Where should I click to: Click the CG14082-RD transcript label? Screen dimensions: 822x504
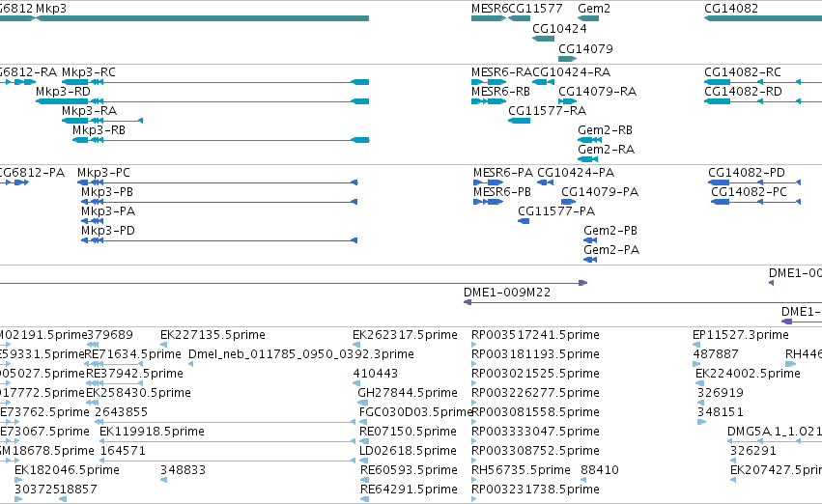coord(743,92)
